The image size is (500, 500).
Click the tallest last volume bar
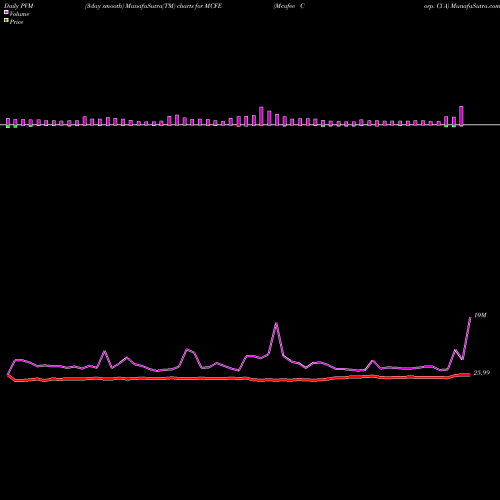coord(461,116)
